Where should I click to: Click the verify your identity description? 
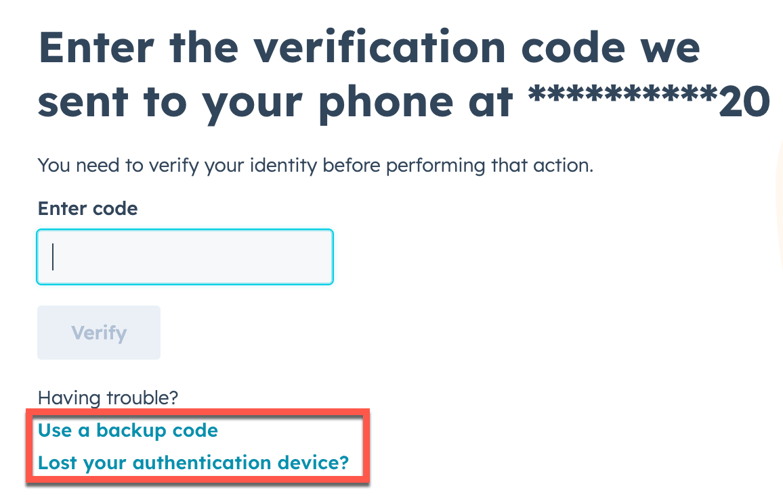pyautogui.click(x=315, y=165)
